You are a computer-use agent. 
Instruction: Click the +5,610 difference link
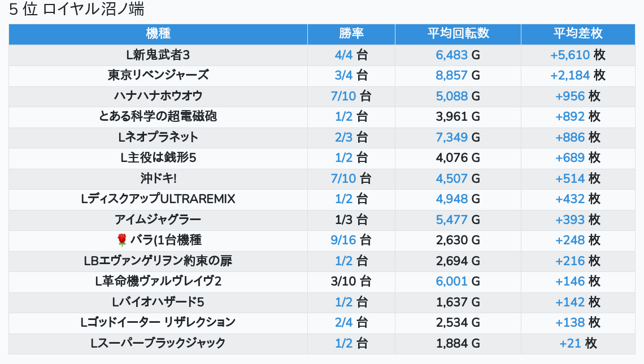pos(570,55)
